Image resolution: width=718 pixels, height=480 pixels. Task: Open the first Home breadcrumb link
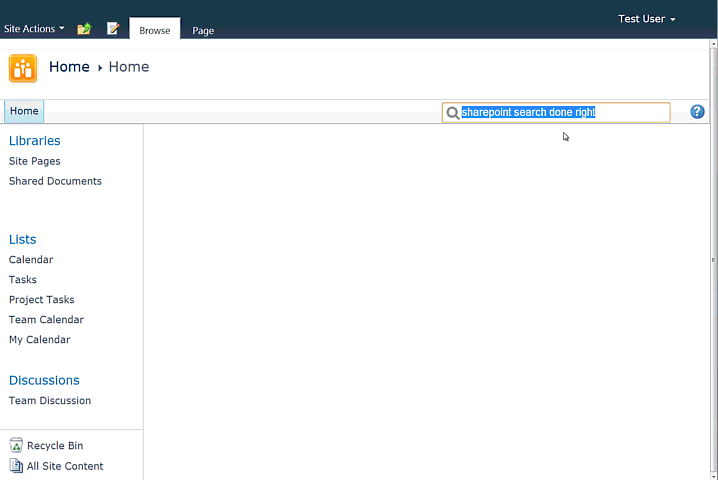point(69,67)
